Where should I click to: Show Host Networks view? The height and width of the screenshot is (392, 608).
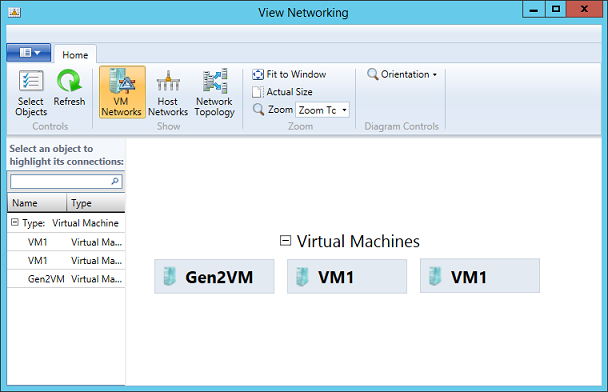point(168,92)
